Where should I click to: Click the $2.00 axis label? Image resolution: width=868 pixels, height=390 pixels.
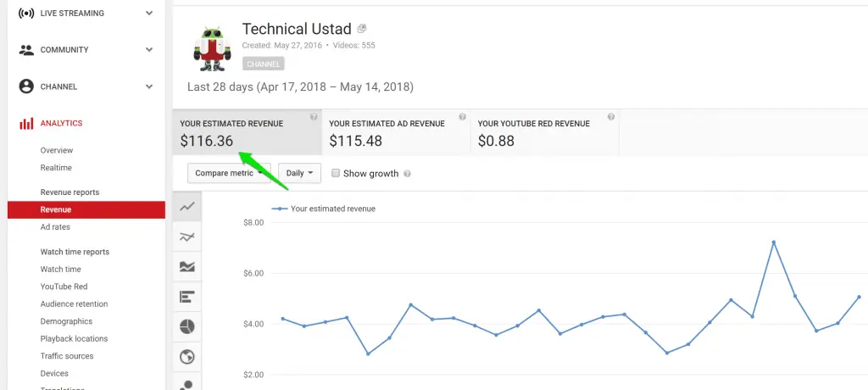[253, 375]
